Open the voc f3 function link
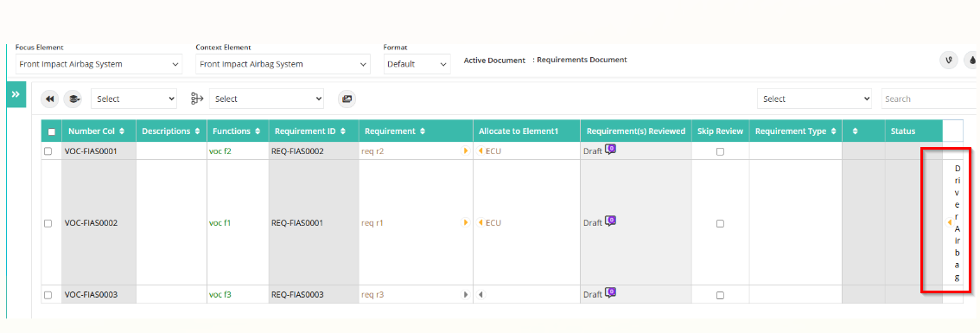Screen dimensions: 980x333 tap(220, 294)
